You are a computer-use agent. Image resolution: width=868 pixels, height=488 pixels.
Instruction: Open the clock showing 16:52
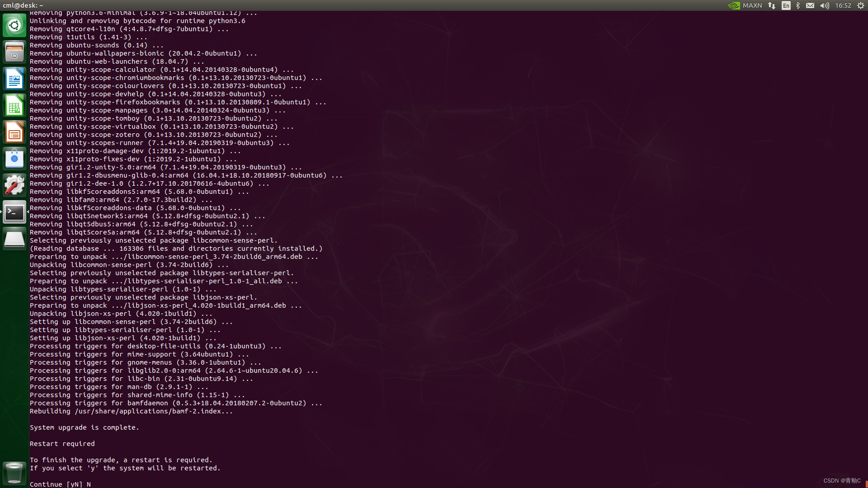tap(843, 5)
